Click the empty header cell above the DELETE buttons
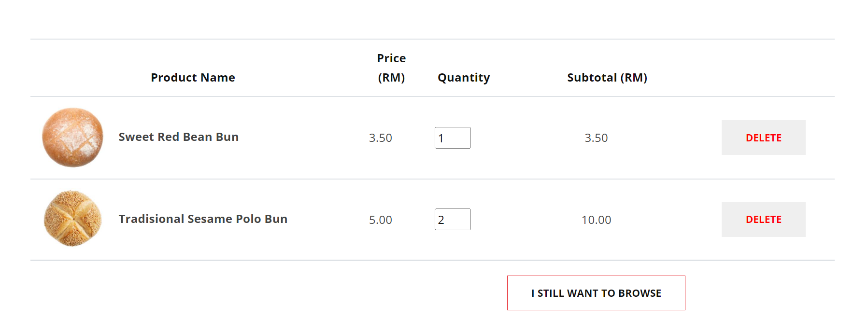 (763, 68)
